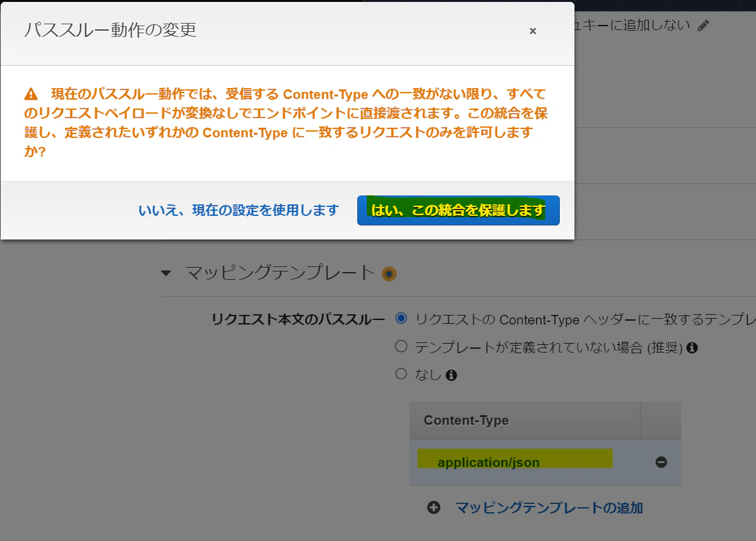Click the orange warning triangle icon

coord(31,94)
